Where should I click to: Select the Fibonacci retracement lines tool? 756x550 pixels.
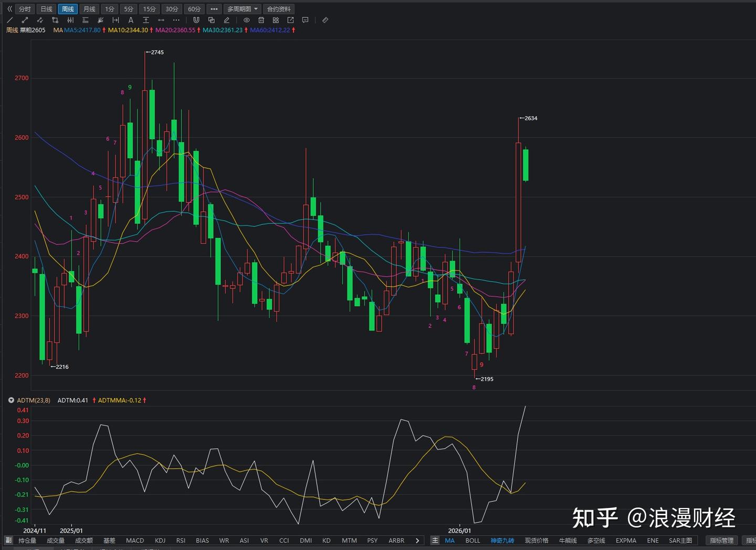(86, 20)
